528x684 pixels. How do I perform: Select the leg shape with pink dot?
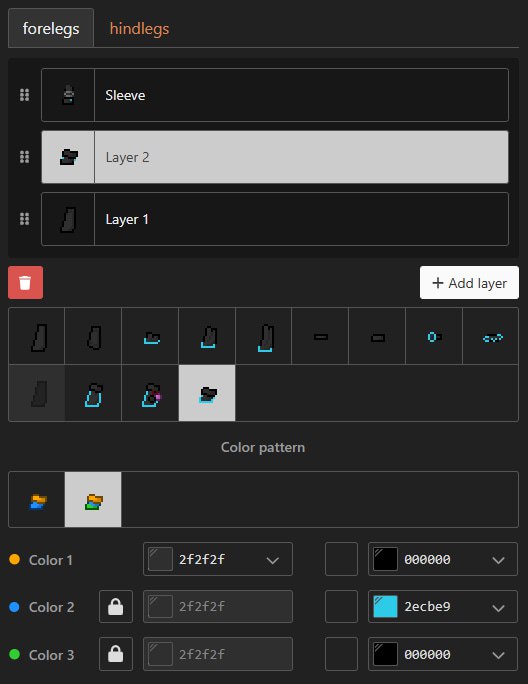150,393
